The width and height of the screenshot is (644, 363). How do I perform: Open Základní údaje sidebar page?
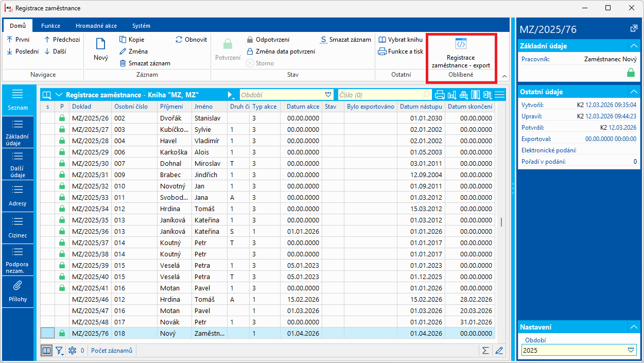click(18, 132)
